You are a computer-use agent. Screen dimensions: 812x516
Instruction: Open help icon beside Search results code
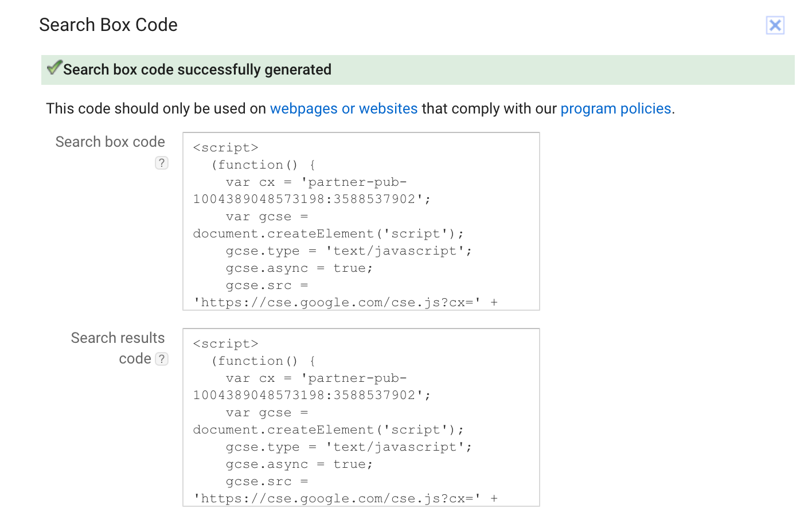tap(162, 359)
